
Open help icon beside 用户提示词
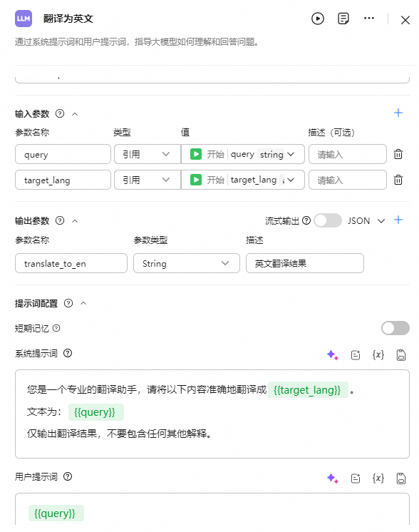point(68,476)
